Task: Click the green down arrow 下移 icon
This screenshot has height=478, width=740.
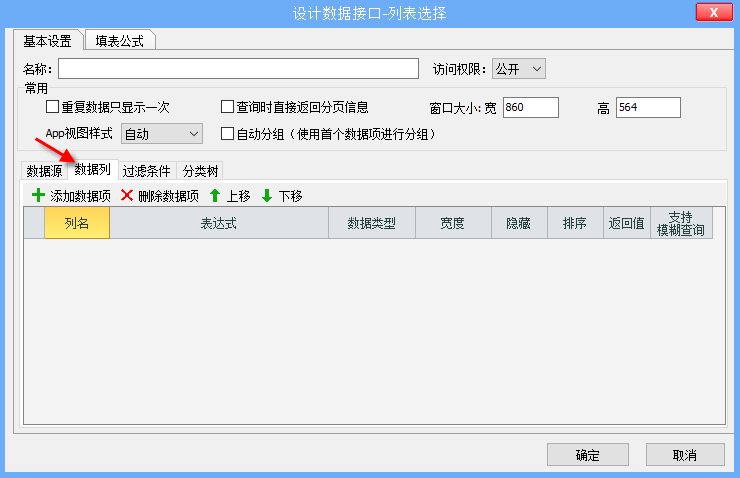Action: [267, 195]
